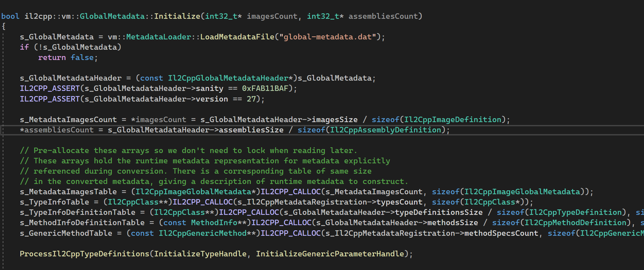Click 's_MetadataImagesTable' variable
644x270 pixels.
(x=68, y=192)
